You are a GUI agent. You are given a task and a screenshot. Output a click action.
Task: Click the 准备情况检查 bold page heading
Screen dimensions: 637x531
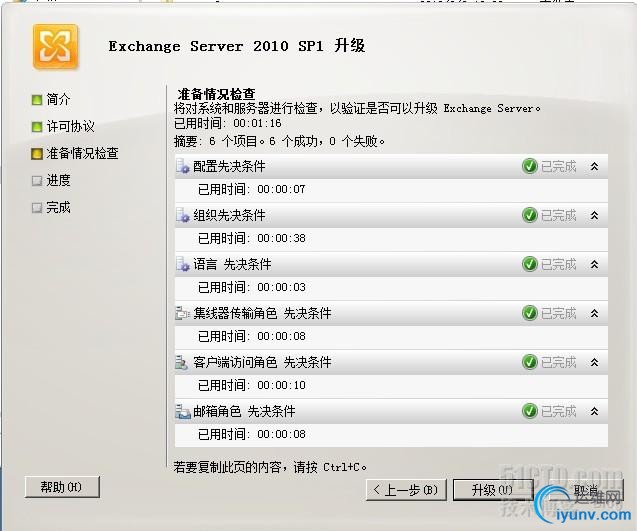[217, 94]
